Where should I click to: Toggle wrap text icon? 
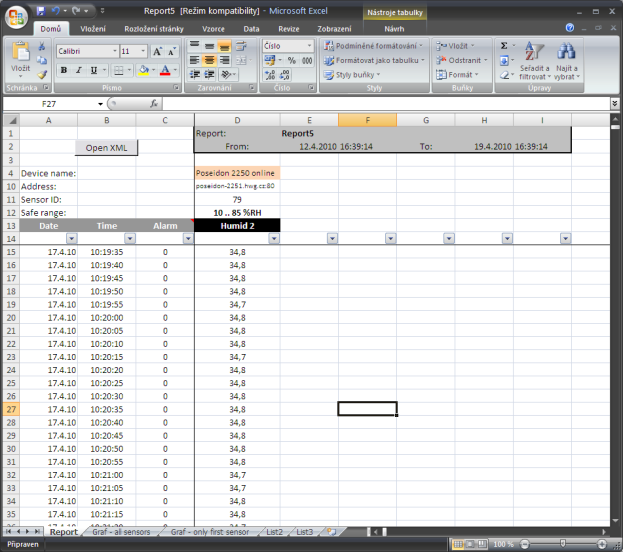click(241, 46)
